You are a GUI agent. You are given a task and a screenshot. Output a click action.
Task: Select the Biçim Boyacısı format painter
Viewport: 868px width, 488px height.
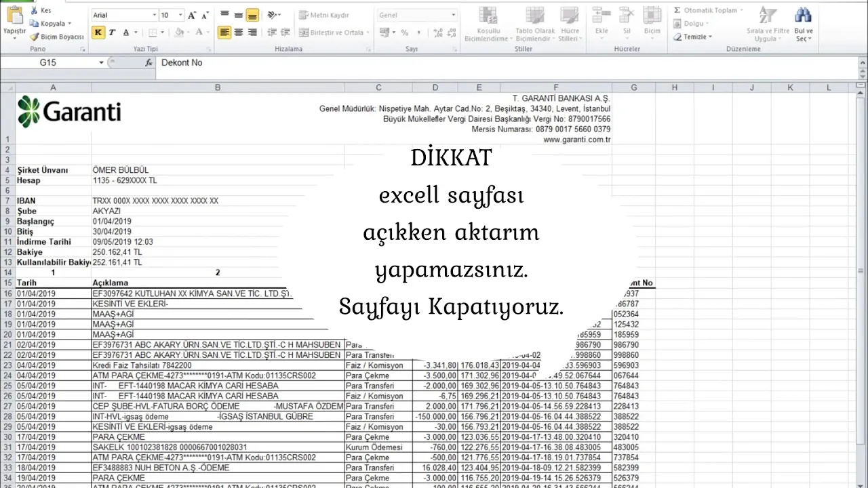pyautogui.click(x=57, y=37)
